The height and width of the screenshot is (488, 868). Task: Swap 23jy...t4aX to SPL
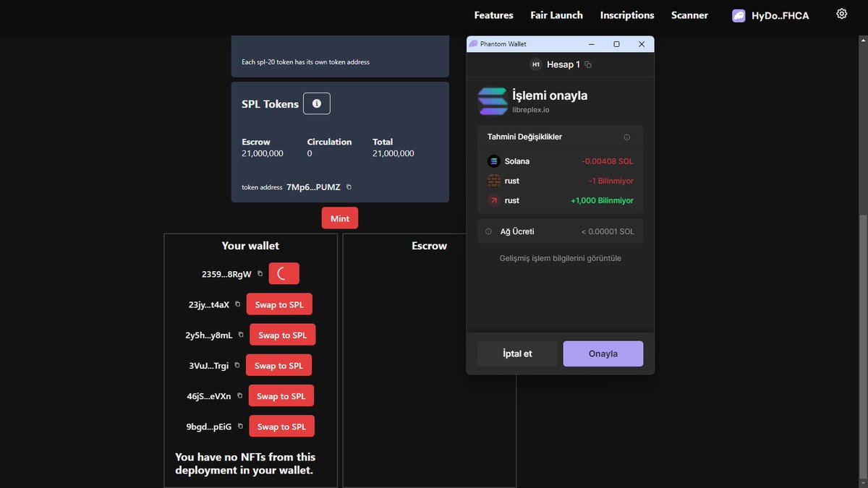279,304
